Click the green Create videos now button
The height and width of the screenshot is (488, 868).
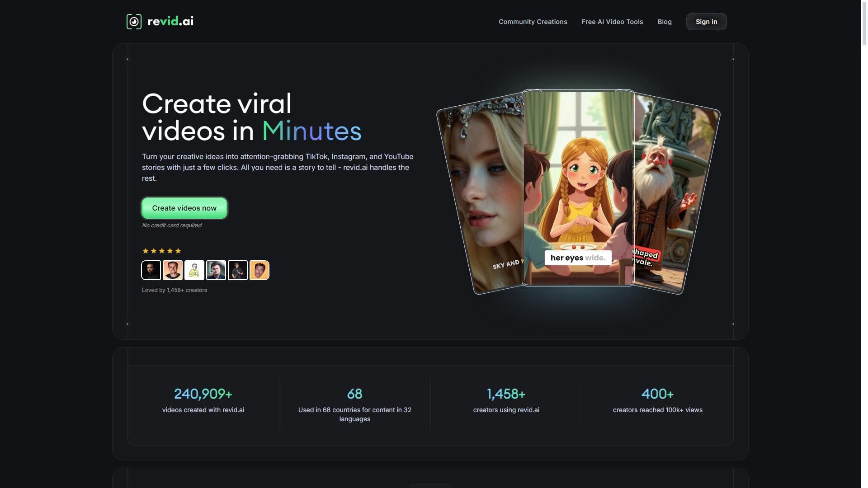coord(184,208)
